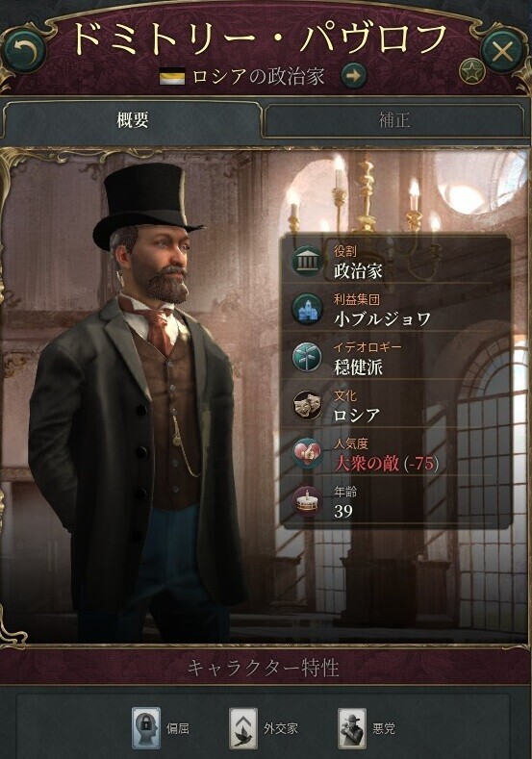
Task: Click the 文化 theater masks icon
Action: coord(308,405)
